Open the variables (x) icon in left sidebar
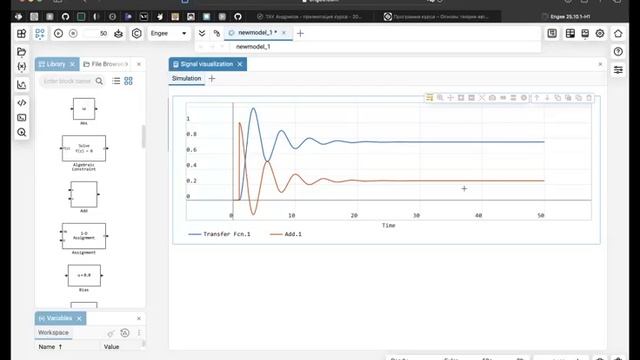The height and width of the screenshot is (360, 640). (22, 66)
